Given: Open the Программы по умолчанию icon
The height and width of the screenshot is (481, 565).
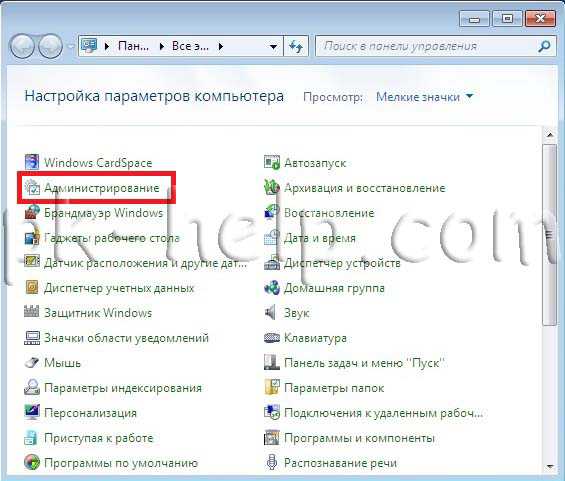Looking at the screenshot, I should pyautogui.click(x=32, y=462).
